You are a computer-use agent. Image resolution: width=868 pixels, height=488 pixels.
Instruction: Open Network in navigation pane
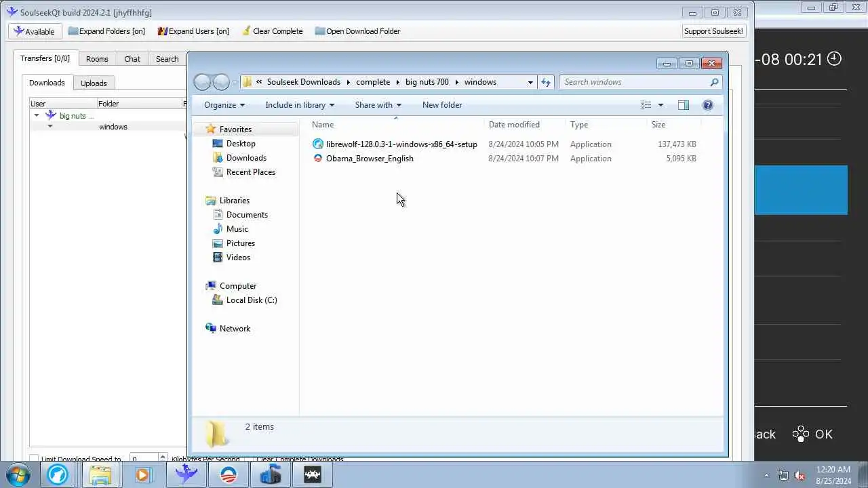pyautogui.click(x=235, y=329)
